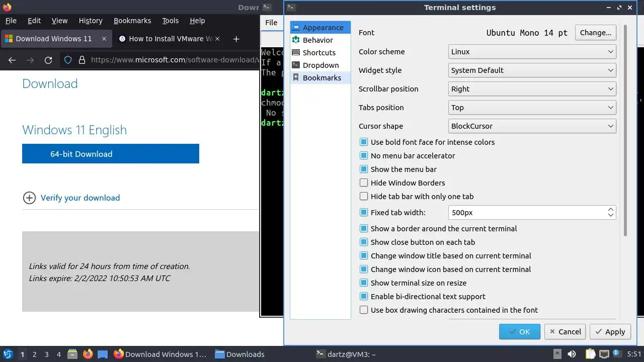Click the forward arrow in Firefox

click(30, 60)
